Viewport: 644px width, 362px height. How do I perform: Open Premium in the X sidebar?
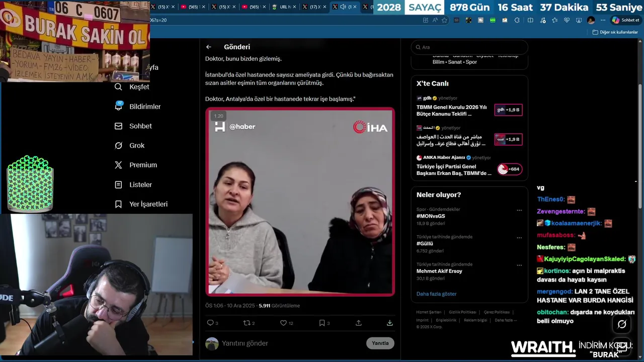pyautogui.click(x=136, y=165)
